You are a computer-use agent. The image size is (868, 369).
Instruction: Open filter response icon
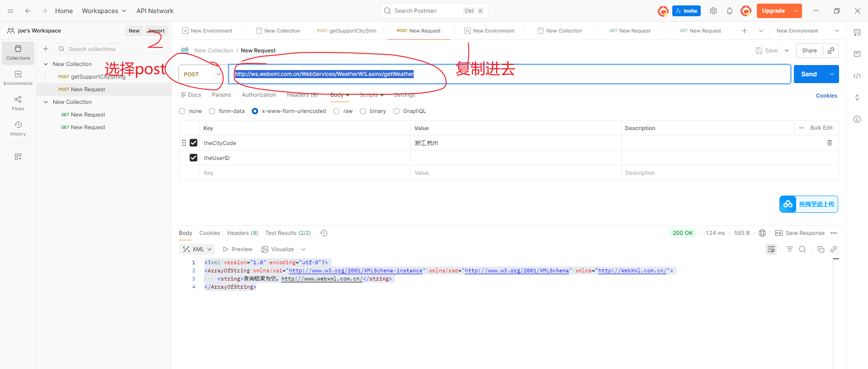pos(790,249)
